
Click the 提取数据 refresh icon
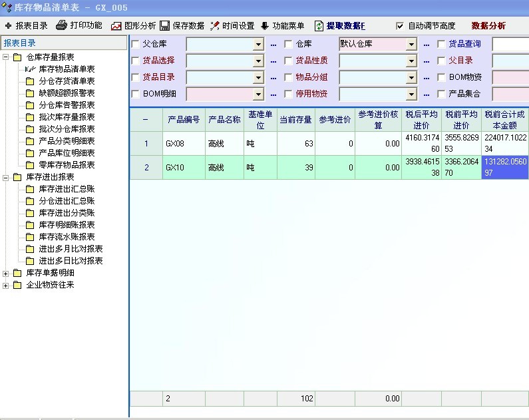pyautogui.click(x=319, y=26)
